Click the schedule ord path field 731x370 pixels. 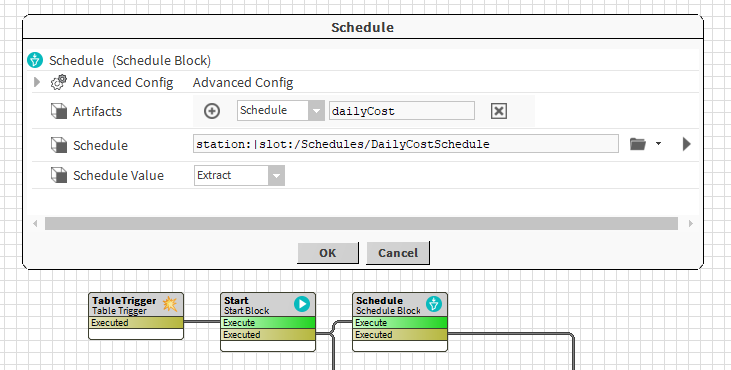coord(406,144)
